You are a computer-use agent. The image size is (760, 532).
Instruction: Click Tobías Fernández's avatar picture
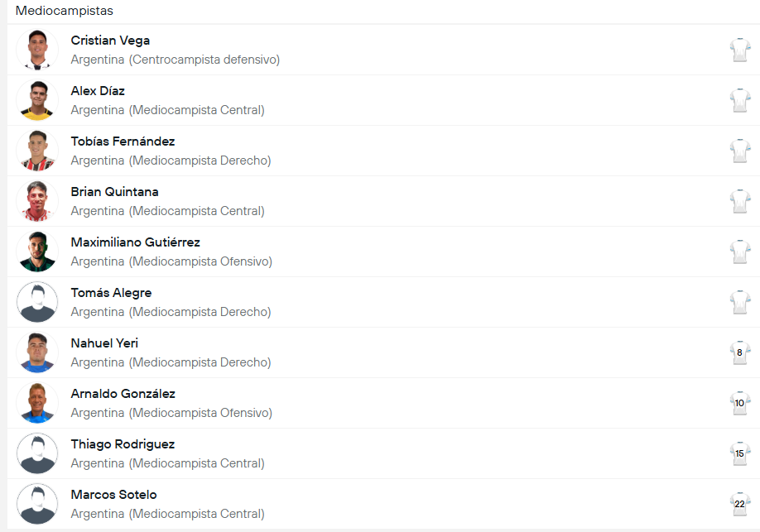[37, 151]
